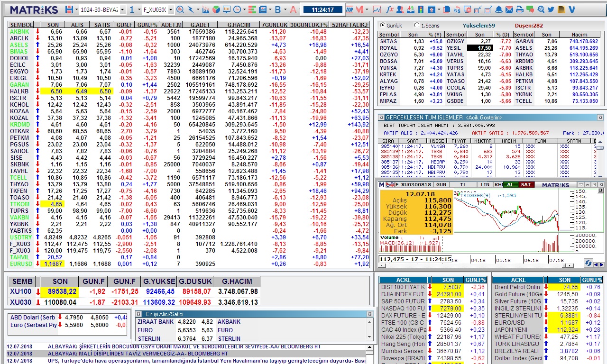Click the Brent Petrol row

548,287
